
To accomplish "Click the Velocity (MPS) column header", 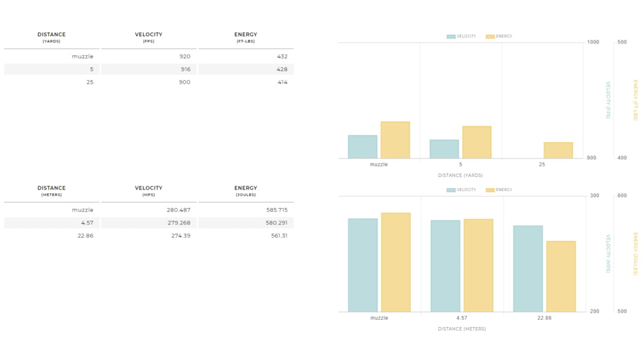I will click(x=148, y=191).
